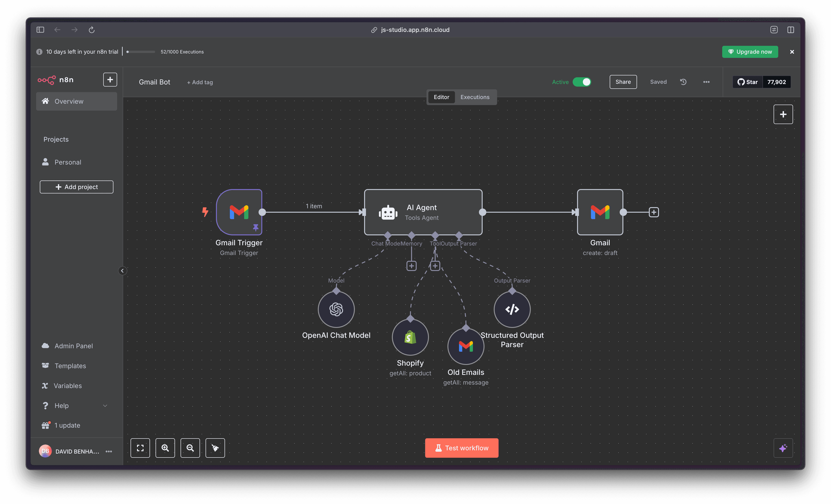
Task: Open the Old Emails Gmail node
Action: click(x=466, y=346)
